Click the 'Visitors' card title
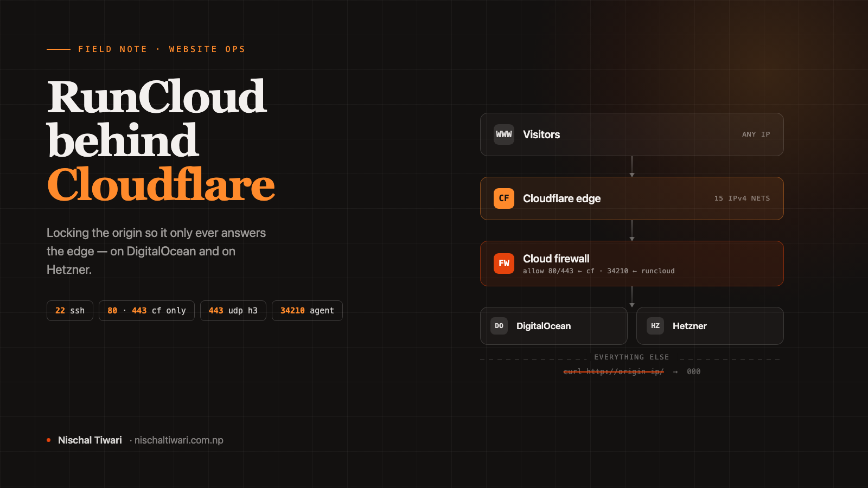 (x=541, y=134)
